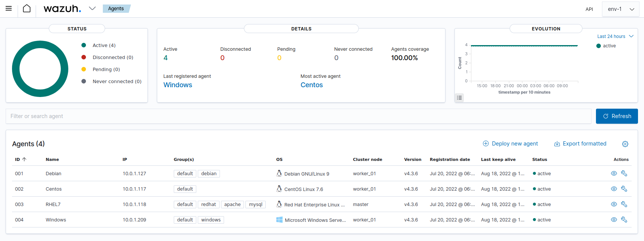
Task: View details eye icon for RHEL7 agent
Action: pos(614,204)
